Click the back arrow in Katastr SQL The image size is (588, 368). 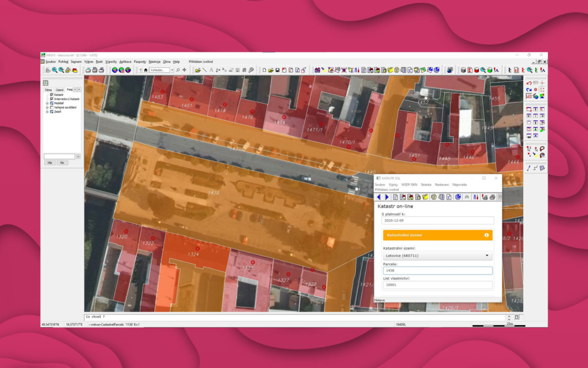[379, 197]
